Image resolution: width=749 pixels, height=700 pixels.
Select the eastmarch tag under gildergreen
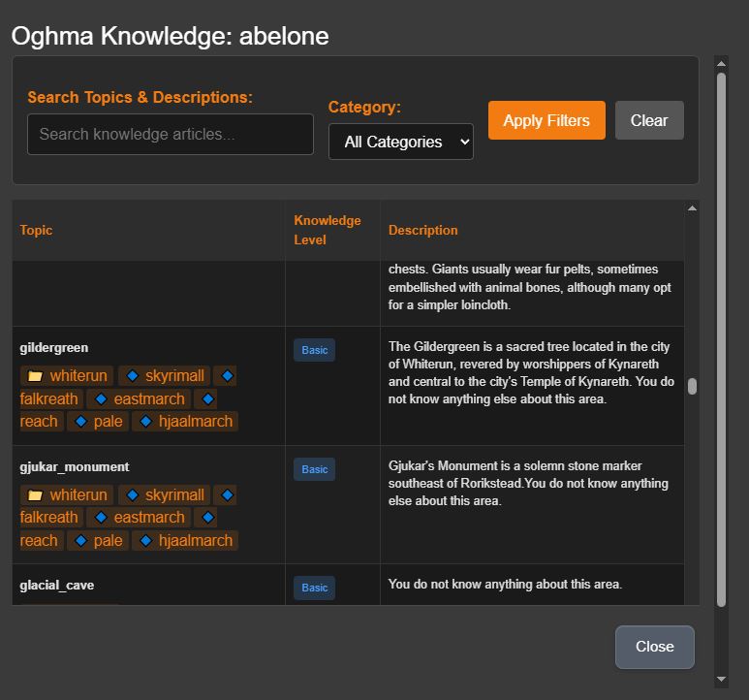click(x=139, y=398)
